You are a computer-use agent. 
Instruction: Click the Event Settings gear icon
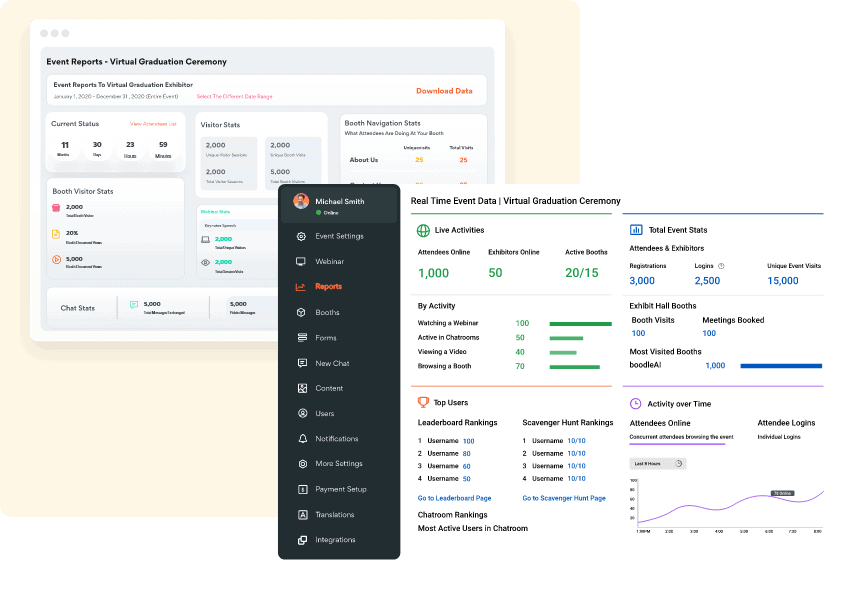301,236
